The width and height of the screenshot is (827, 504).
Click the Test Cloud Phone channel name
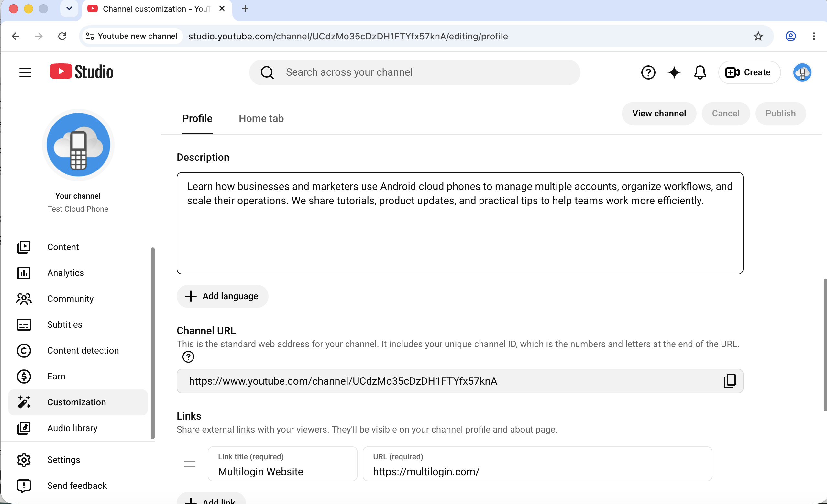point(78,209)
